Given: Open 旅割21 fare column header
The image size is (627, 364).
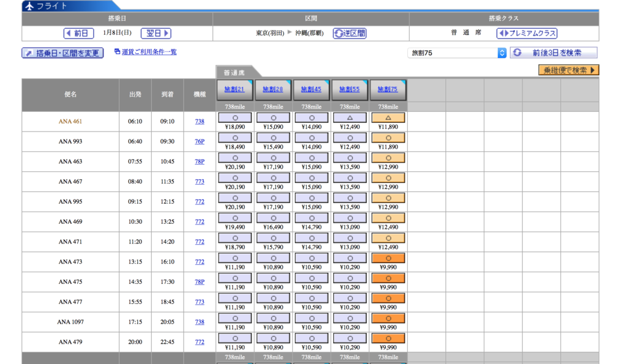Looking at the screenshot, I should pos(235,89).
